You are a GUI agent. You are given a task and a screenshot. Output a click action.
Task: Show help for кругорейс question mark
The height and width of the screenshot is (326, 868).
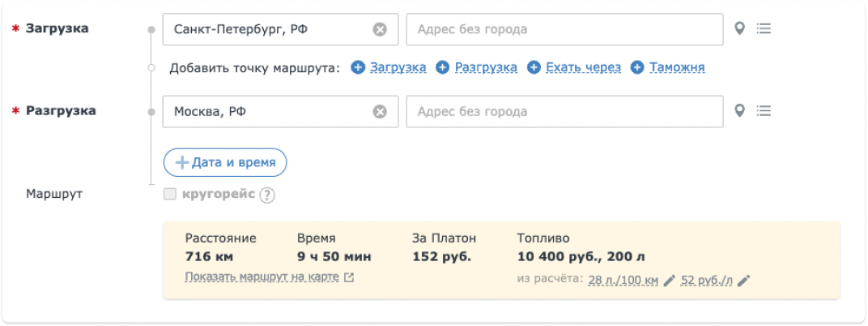267,195
